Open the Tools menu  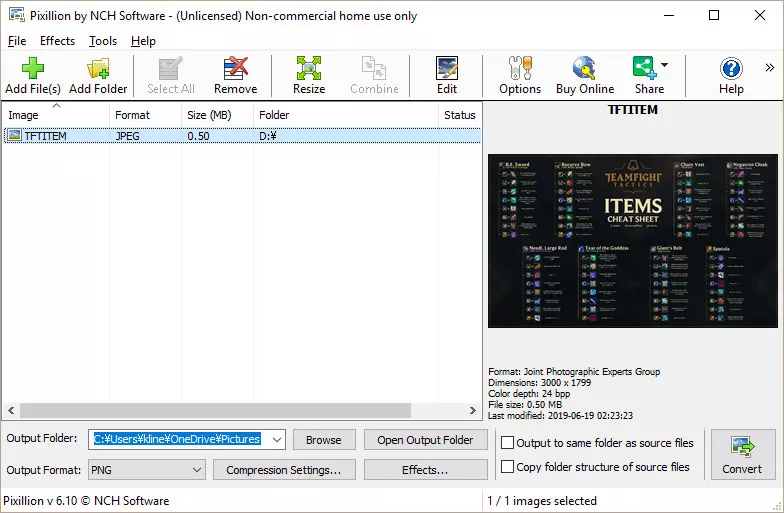[x=103, y=41]
